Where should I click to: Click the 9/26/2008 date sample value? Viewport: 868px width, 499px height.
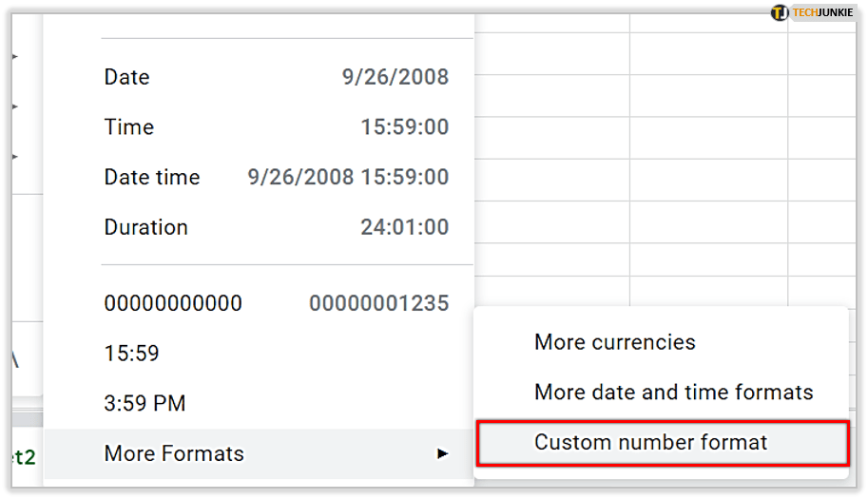pyautogui.click(x=395, y=77)
